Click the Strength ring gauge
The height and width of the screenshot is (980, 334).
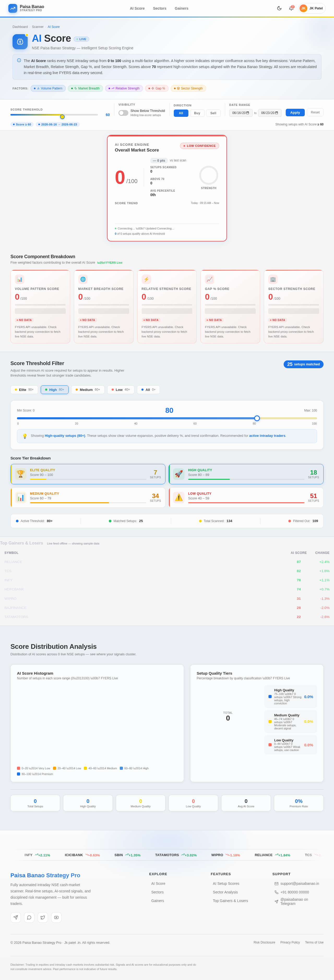tap(209, 176)
